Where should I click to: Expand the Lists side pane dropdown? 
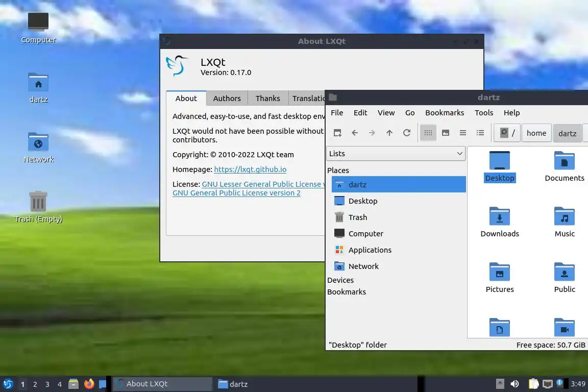(396, 154)
